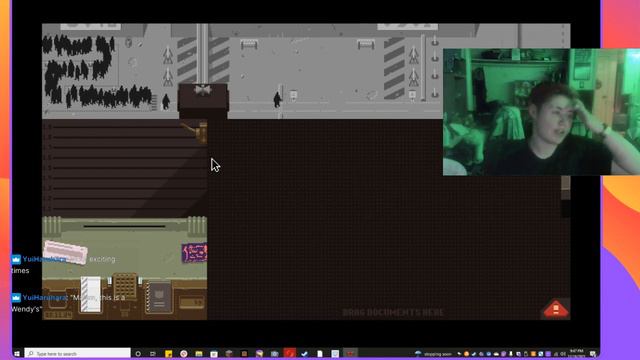Open the yellow Sticky Notes taskbar icon
Screen dimensions: 640x360
tap(169, 353)
